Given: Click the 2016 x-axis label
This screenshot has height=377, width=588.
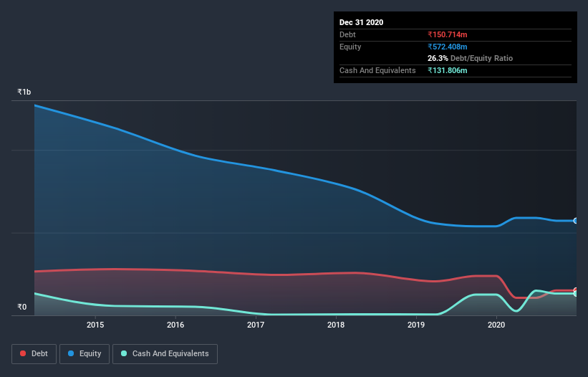Looking at the screenshot, I should [175, 325].
